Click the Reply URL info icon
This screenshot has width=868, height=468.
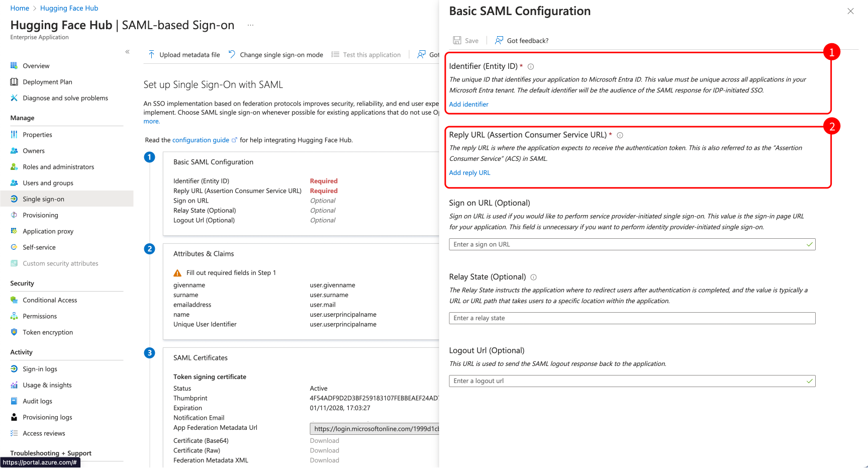[x=620, y=135]
